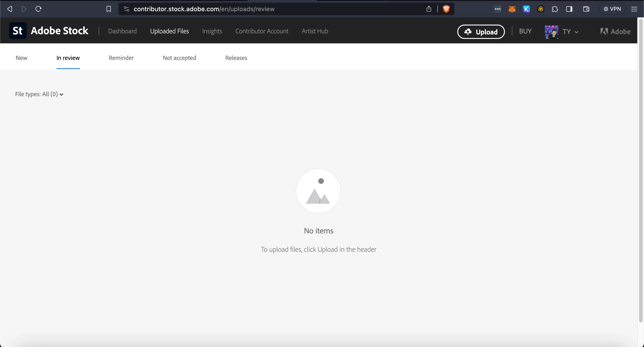The height and width of the screenshot is (347, 644).
Task: Click the Upload button in header
Action: coord(481,32)
